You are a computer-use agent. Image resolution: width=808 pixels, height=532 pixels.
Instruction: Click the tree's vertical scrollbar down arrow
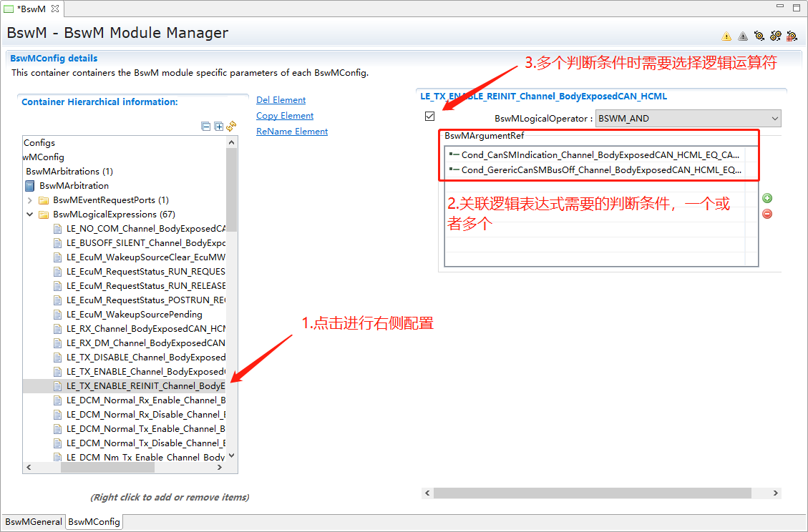pos(231,456)
